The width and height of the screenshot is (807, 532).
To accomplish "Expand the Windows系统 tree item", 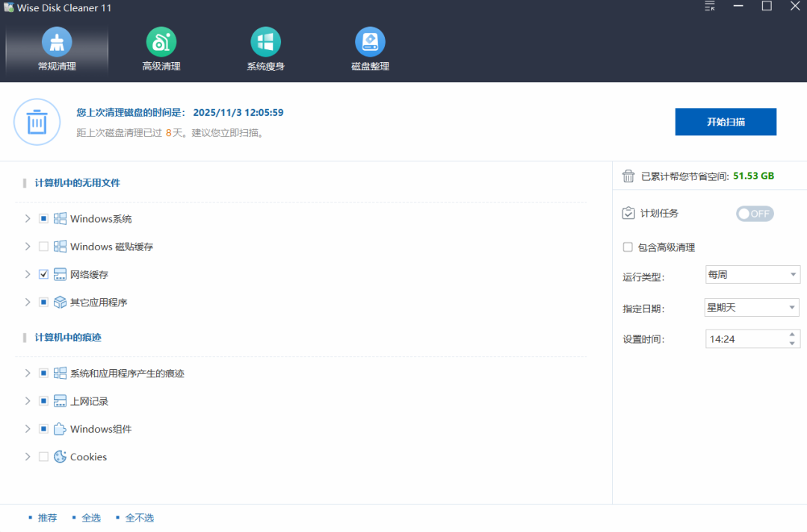I will (28, 218).
